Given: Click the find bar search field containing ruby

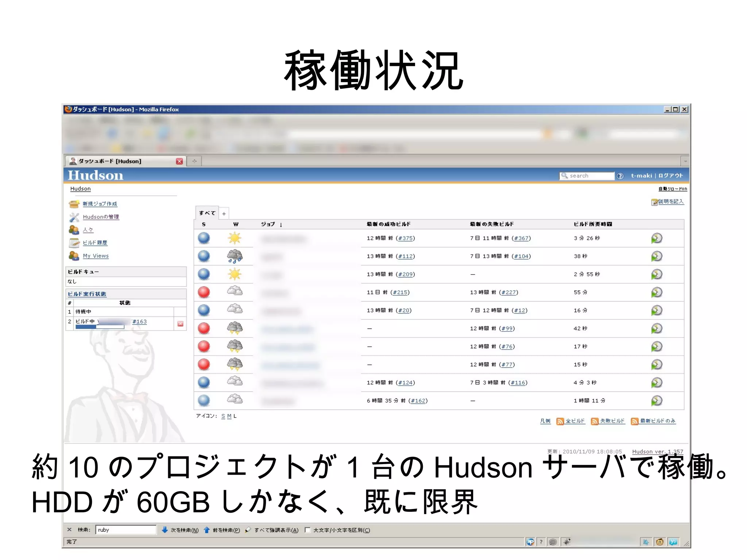Looking at the screenshot, I should click(126, 530).
